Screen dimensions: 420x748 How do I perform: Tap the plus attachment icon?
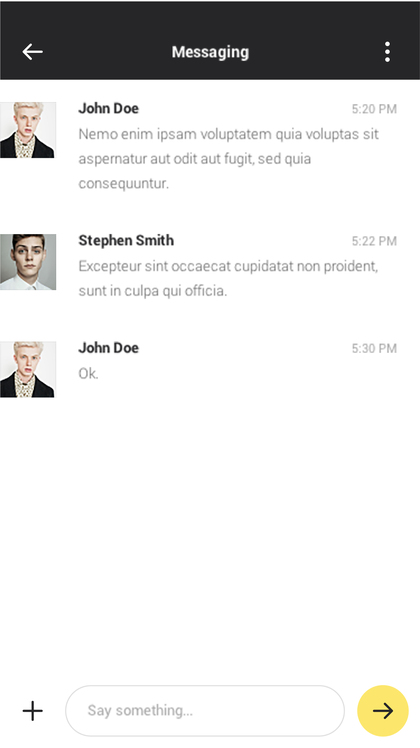click(x=32, y=711)
